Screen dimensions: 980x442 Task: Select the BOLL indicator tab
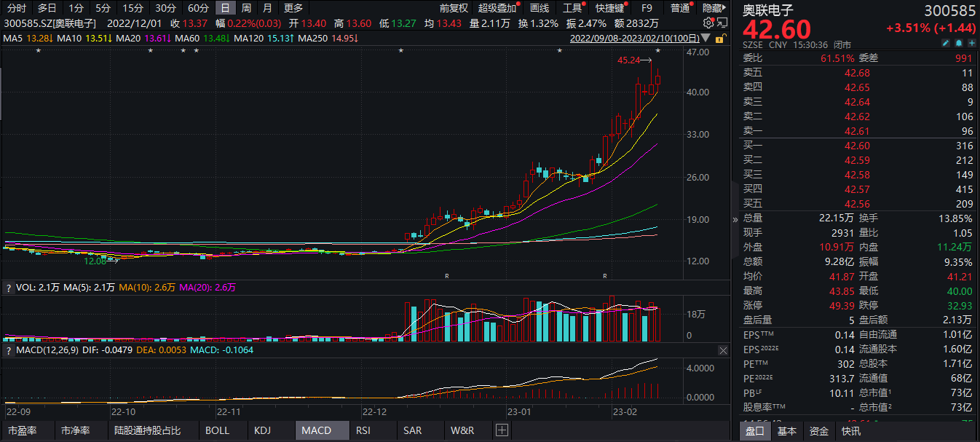pos(217,430)
